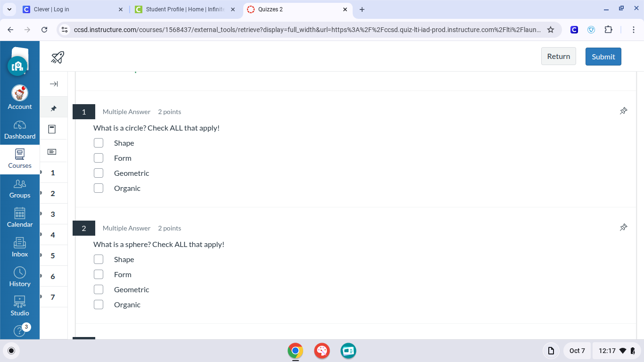644x362 pixels.
Task: Click the pin icon in quiz sidebar
Action: click(54, 108)
